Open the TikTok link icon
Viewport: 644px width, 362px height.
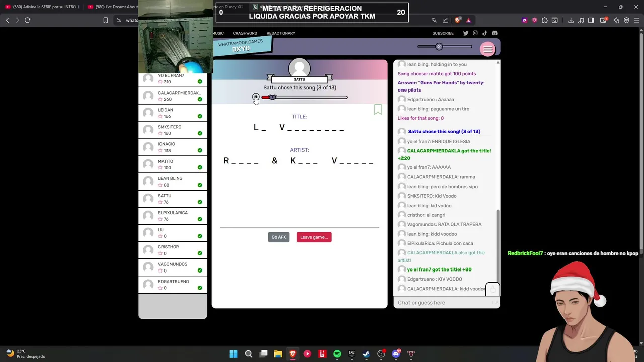[x=485, y=33]
